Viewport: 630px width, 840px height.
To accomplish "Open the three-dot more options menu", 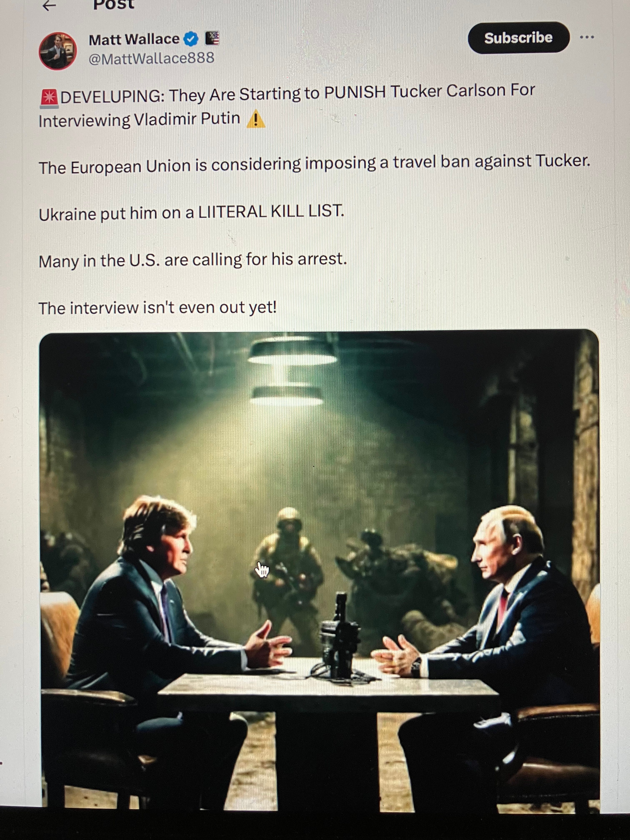I will tap(587, 37).
